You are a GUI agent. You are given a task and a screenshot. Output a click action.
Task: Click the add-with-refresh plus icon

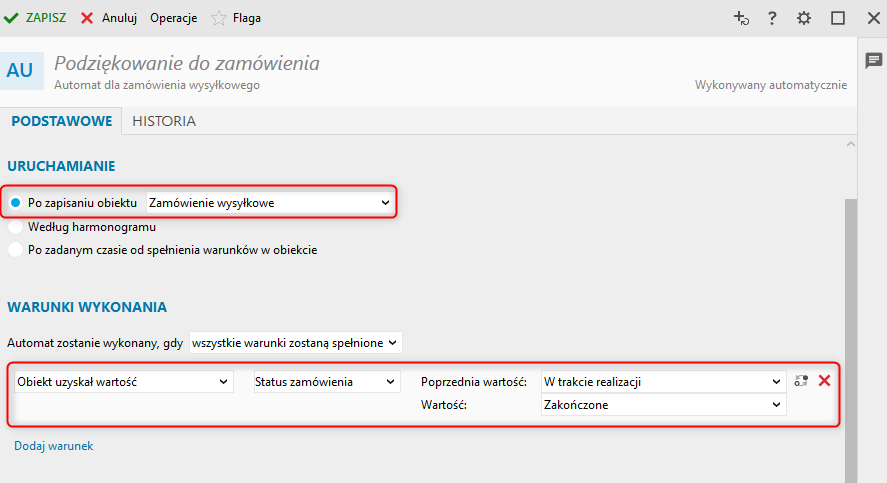click(x=741, y=18)
